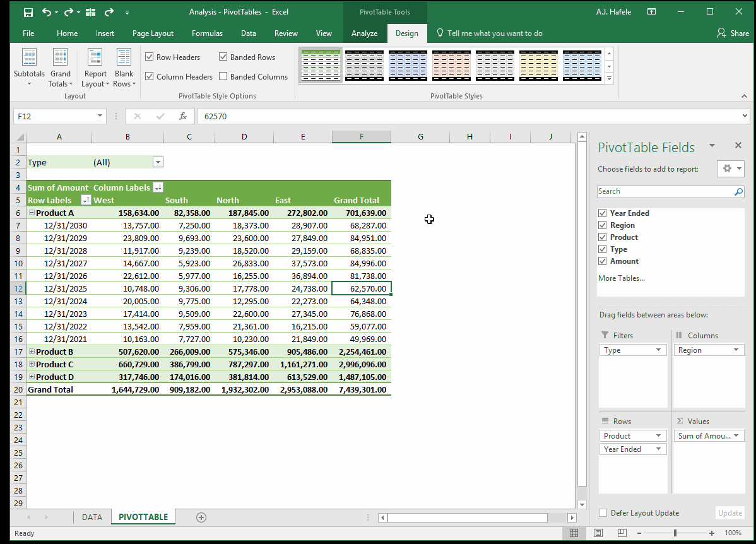756x544 pixels.
Task: Collapse the ribbon with the arrow
Action: pyautogui.click(x=744, y=96)
